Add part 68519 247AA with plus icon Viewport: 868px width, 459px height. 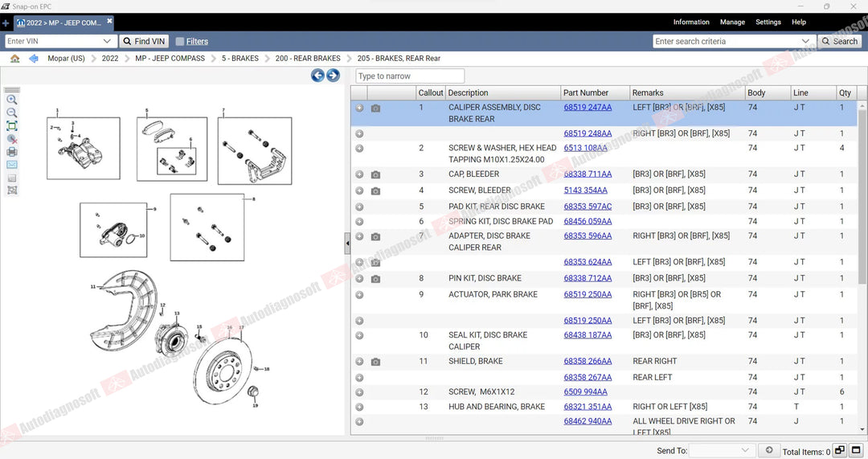359,108
